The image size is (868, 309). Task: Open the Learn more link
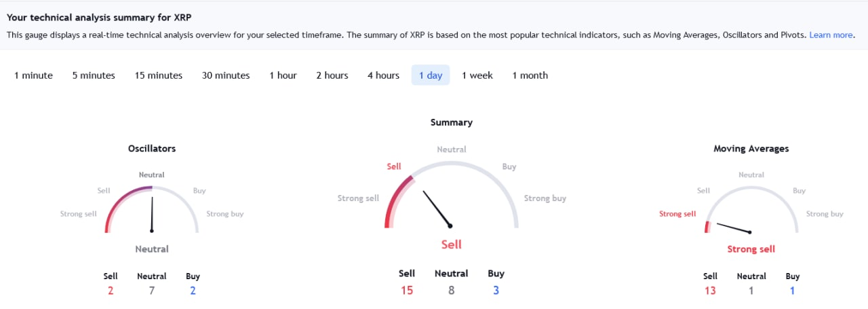(831, 35)
